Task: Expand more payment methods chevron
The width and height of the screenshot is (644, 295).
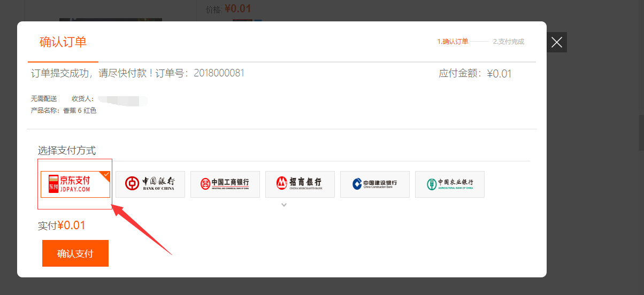Action: 284,205
